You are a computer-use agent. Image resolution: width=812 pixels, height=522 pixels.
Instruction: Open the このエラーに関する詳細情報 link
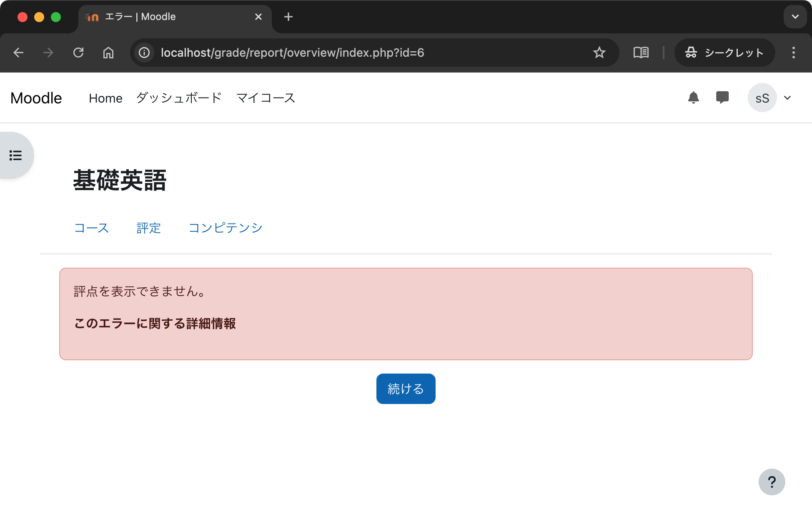(155, 324)
